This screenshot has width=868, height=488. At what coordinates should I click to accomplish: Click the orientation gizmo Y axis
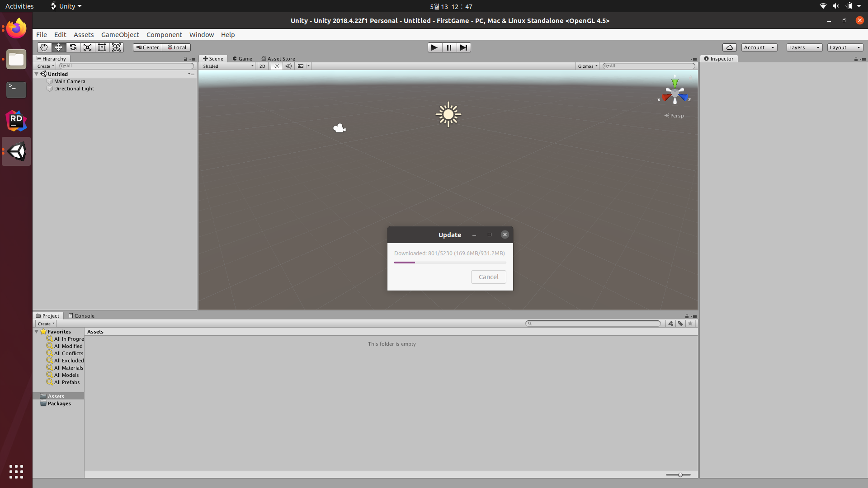point(675,83)
